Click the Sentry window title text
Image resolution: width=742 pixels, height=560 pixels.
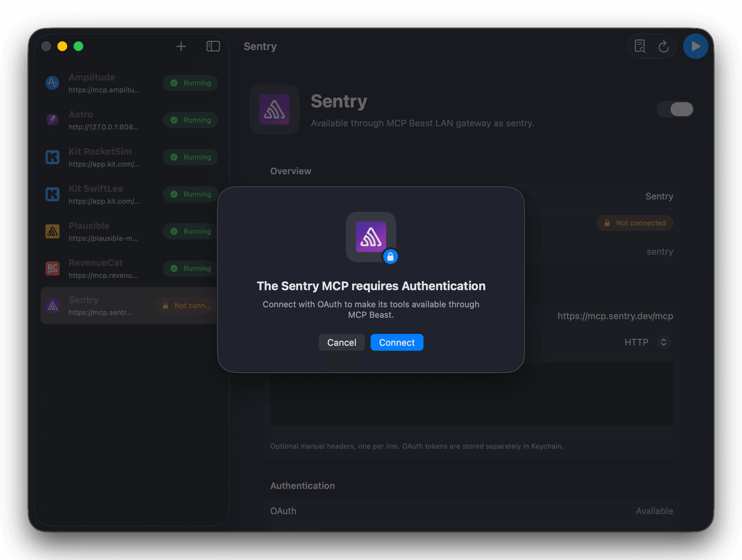260,47
